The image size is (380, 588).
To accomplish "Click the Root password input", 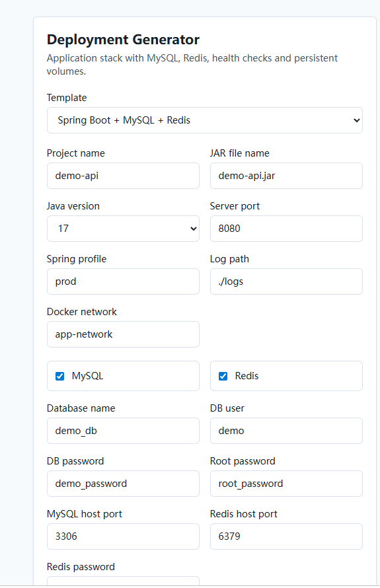I will coord(286,484).
